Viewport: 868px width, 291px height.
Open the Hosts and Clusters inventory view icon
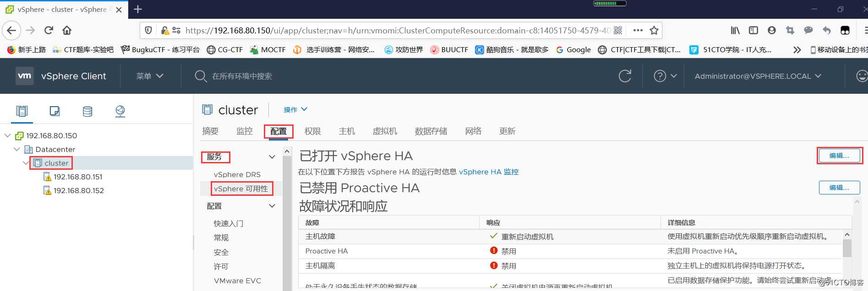coord(22,111)
